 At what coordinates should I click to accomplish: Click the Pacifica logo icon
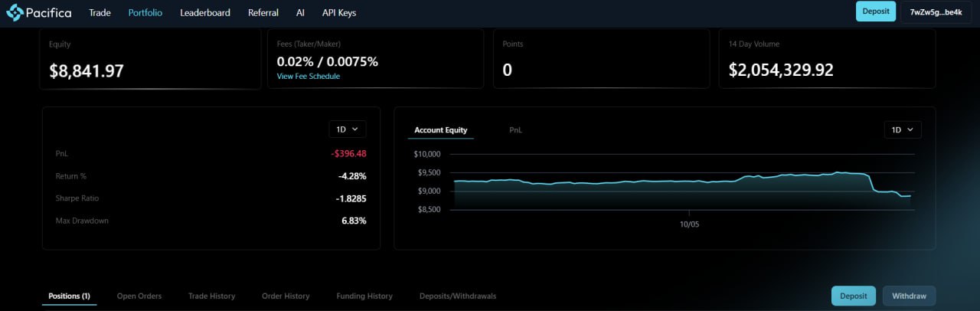(x=15, y=12)
